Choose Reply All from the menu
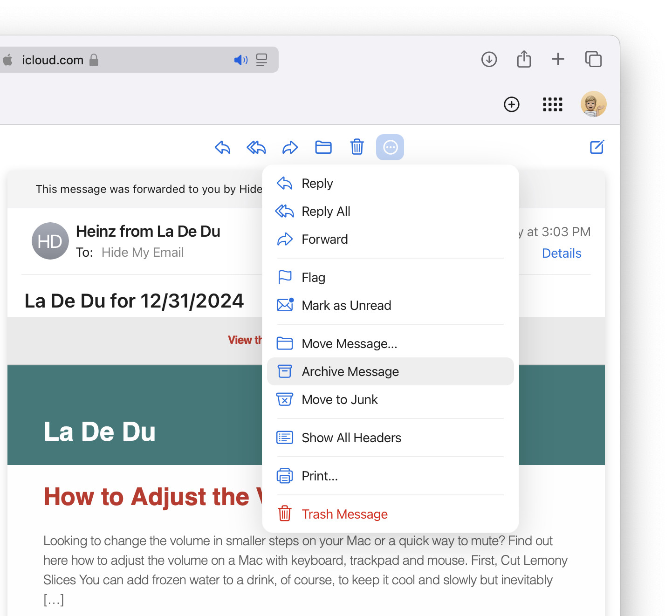This screenshot has height=616, width=672. click(x=391, y=211)
